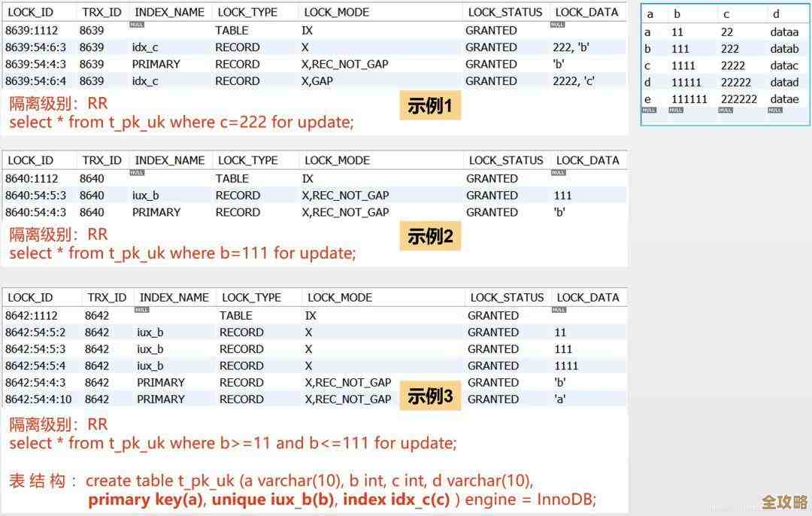The height and width of the screenshot is (516, 812).
Task: Click the NULL badge in LOCK_DATA column of 示例1 table
Action: pyautogui.click(x=558, y=24)
